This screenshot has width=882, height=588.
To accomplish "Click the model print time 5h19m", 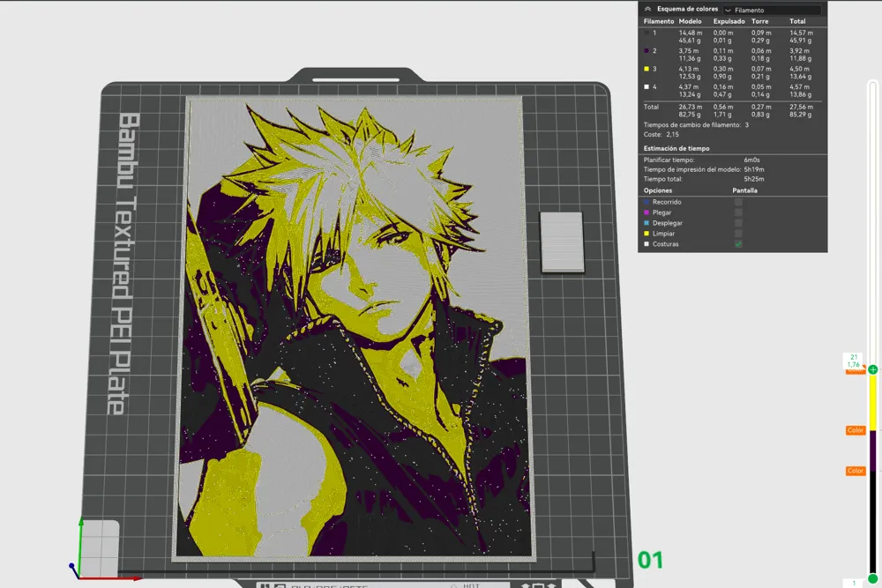I will pyautogui.click(x=754, y=169).
